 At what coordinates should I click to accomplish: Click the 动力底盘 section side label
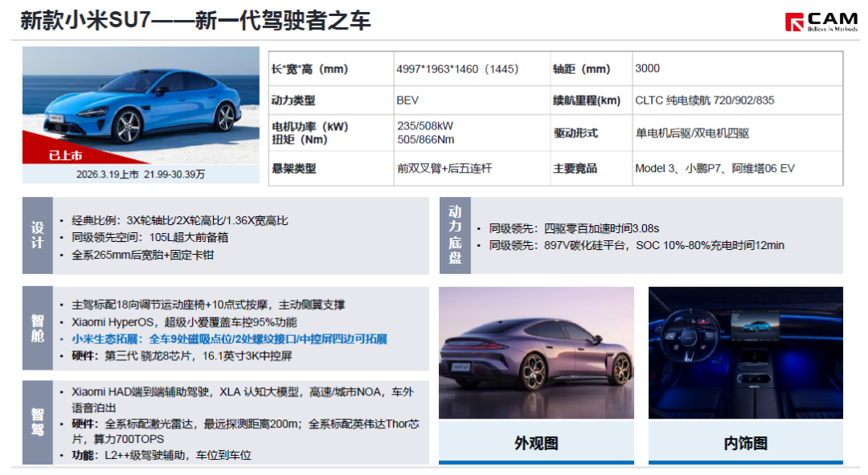tap(455, 235)
